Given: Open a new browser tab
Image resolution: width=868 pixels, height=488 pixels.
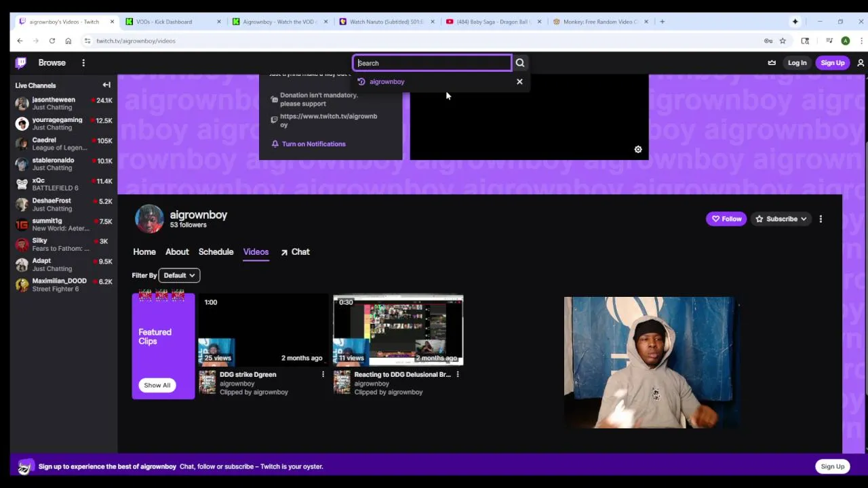Looking at the screenshot, I should [663, 22].
